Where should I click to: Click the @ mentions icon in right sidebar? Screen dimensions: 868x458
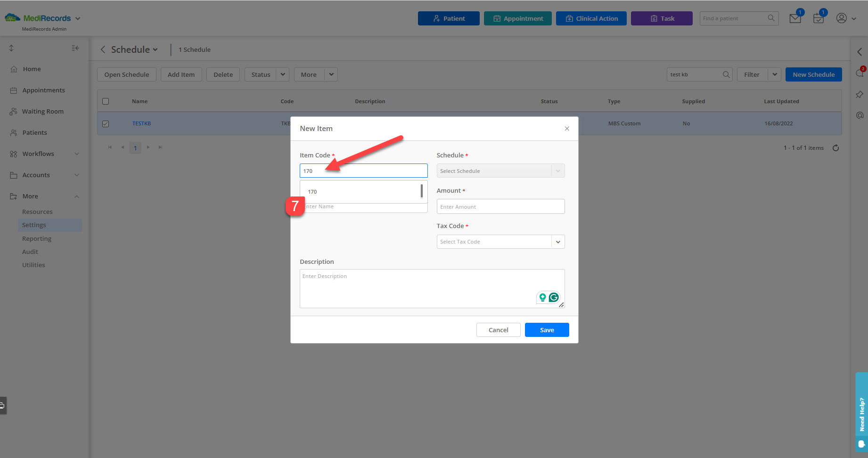[860, 115]
